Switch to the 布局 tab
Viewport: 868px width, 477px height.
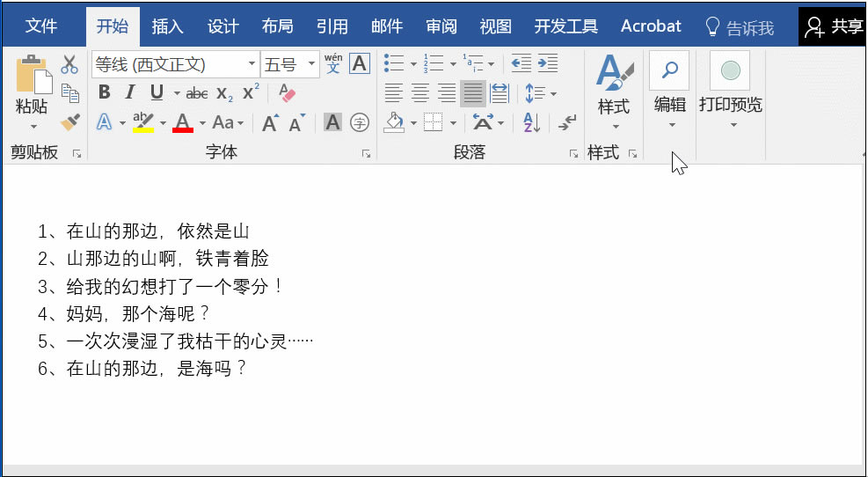[x=277, y=26]
